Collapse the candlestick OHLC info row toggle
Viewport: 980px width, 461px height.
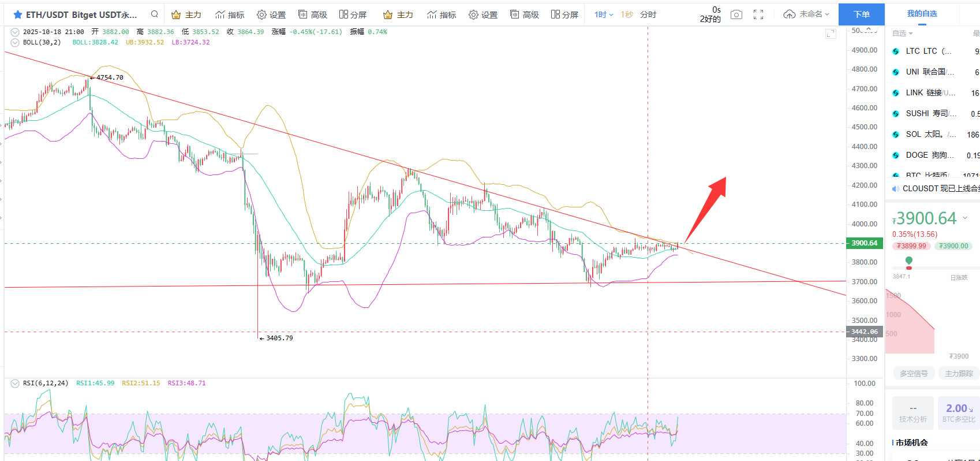pos(15,32)
